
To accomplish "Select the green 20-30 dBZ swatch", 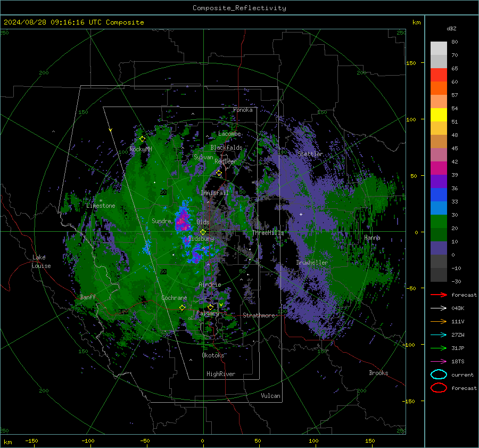I will tap(439, 222).
